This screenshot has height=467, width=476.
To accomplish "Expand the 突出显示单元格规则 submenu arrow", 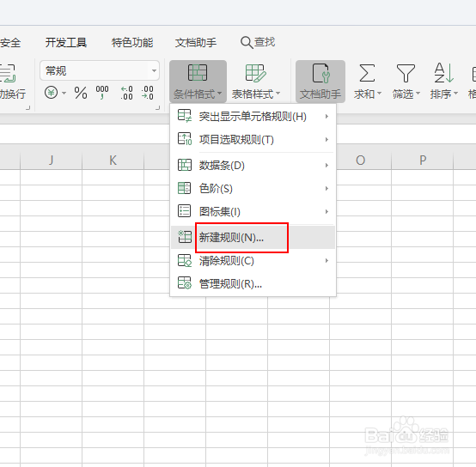I will 326,117.
